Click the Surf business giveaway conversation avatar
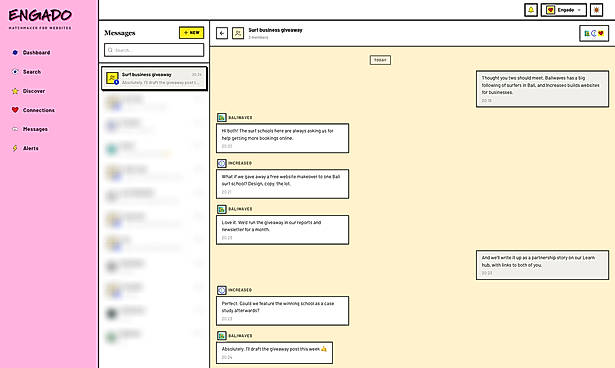Viewport: 615px width, 368px height. (112, 78)
